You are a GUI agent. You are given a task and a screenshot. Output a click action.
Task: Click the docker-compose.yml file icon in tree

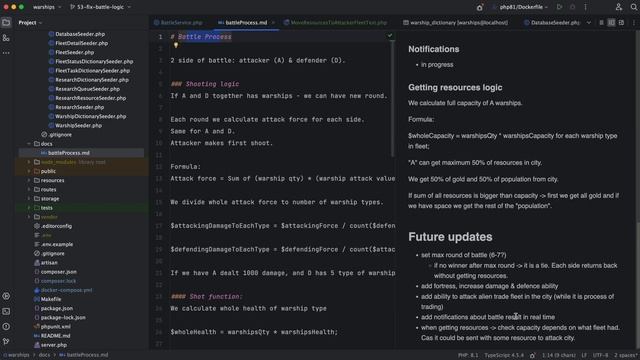[x=37, y=290]
